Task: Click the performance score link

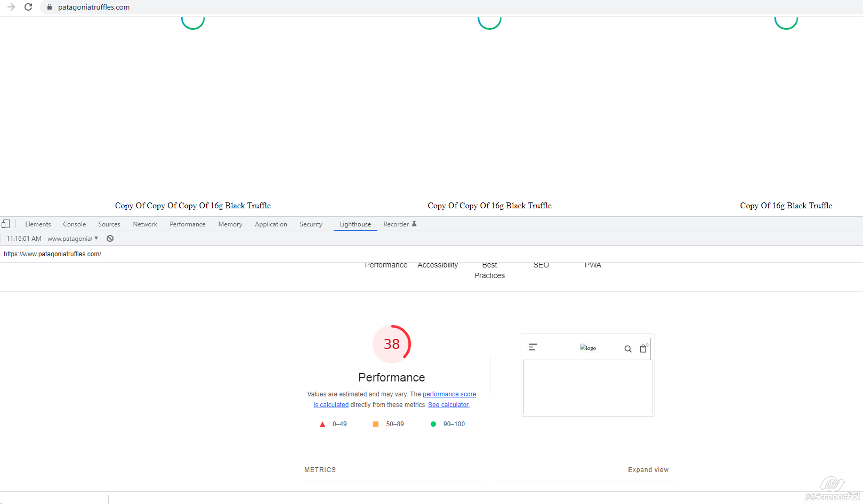Action: click(x=449, y=394)
